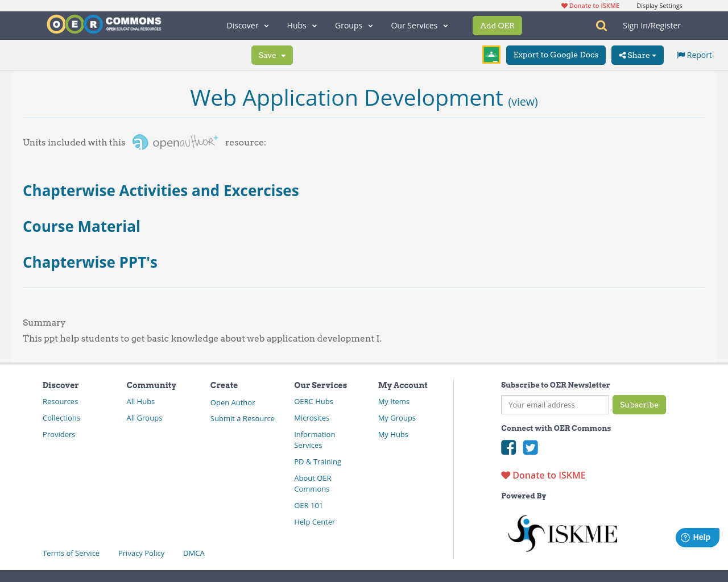Open the Hubs menu

tap(301, 25)
